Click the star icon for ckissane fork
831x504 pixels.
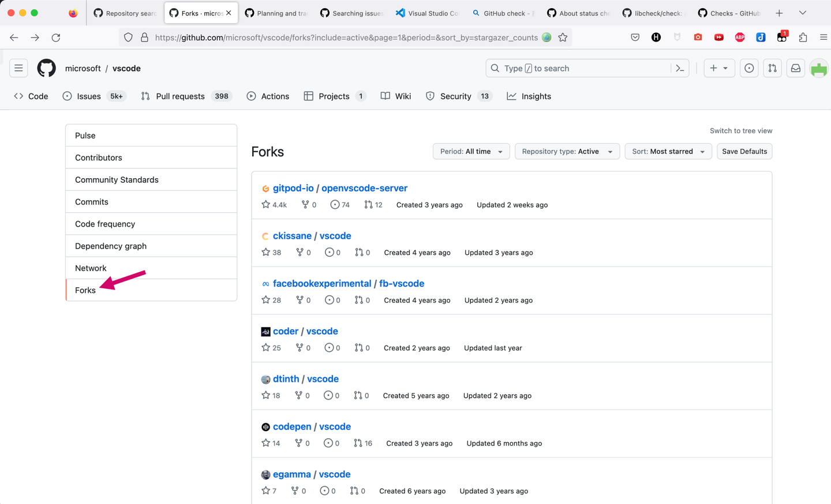tap(265, 253)
